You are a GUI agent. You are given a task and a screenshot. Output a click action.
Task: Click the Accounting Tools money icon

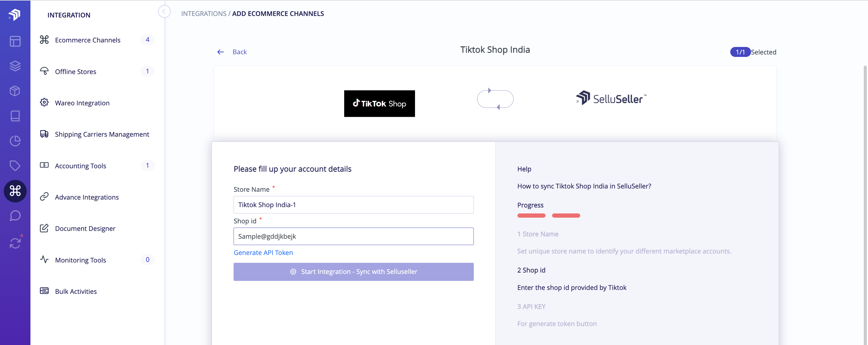point(44,165)
